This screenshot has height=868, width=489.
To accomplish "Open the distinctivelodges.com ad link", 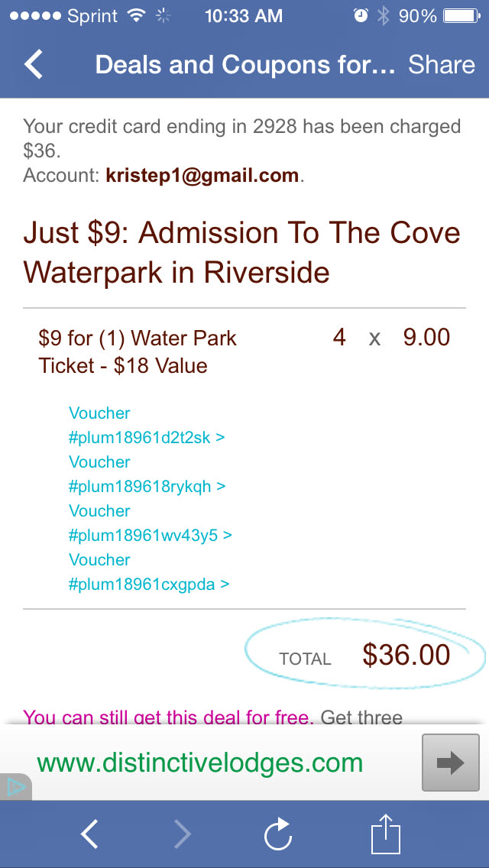I will coord(199,763).
